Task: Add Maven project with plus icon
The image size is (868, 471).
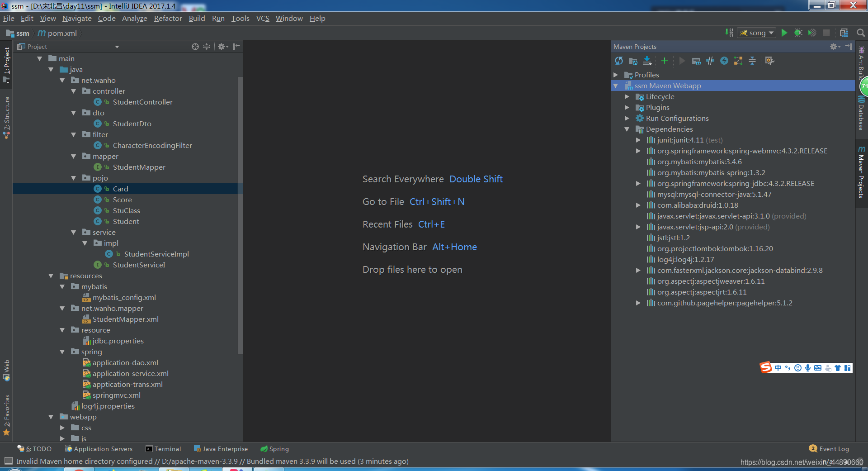Action: (x=664, y=61)
